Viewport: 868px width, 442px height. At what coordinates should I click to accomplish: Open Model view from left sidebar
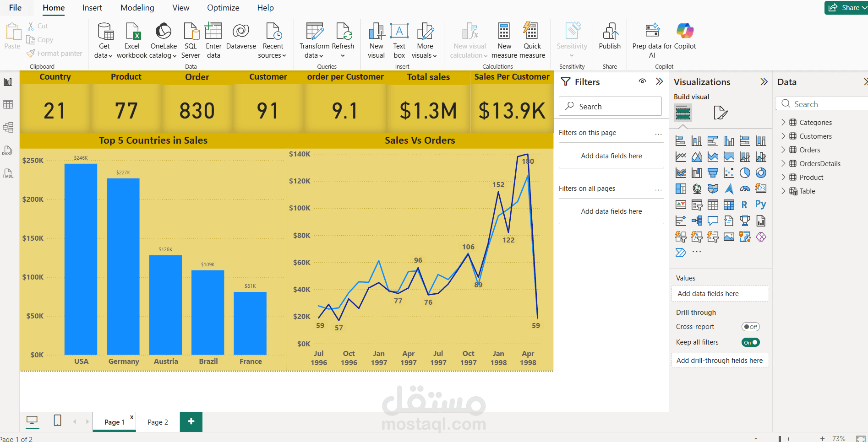8,127
